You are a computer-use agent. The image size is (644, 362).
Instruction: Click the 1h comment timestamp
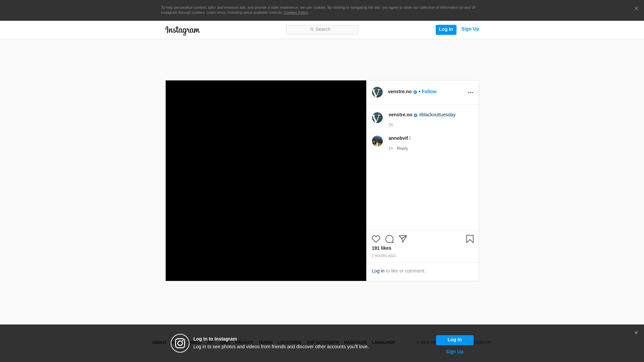coord(391,148)
